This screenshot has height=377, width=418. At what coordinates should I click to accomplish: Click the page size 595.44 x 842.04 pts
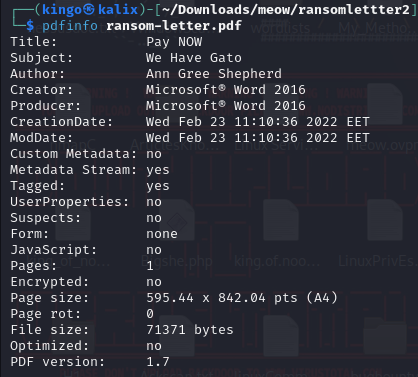pos(222,298)
